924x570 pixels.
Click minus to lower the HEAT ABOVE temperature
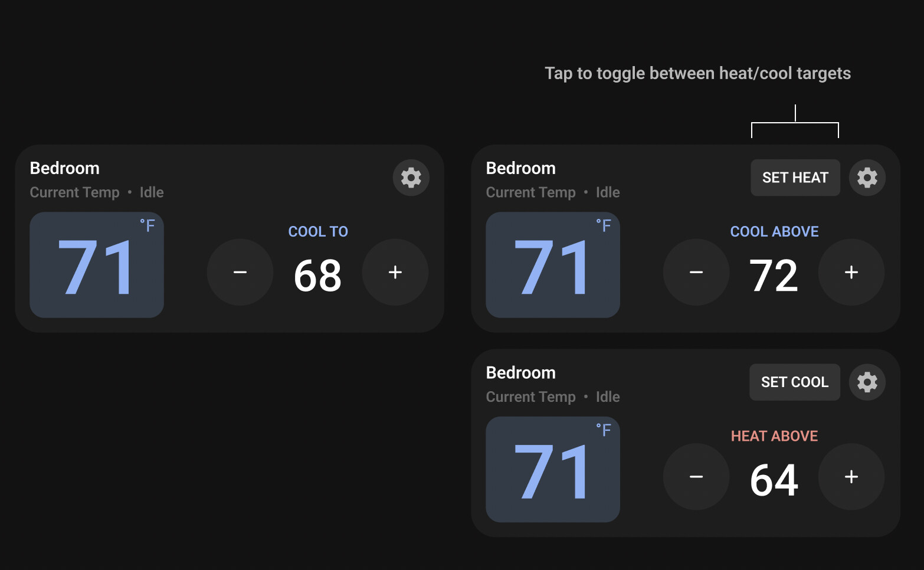[696, 477]
